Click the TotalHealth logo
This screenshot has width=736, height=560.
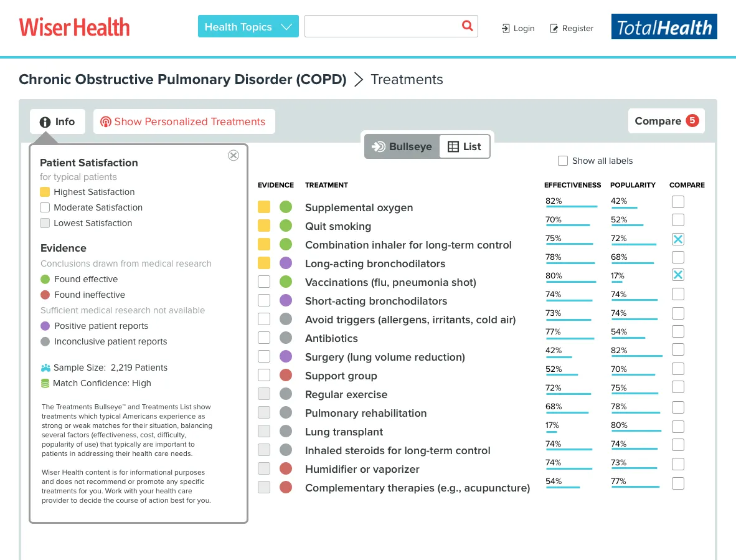tap(664, 26)
